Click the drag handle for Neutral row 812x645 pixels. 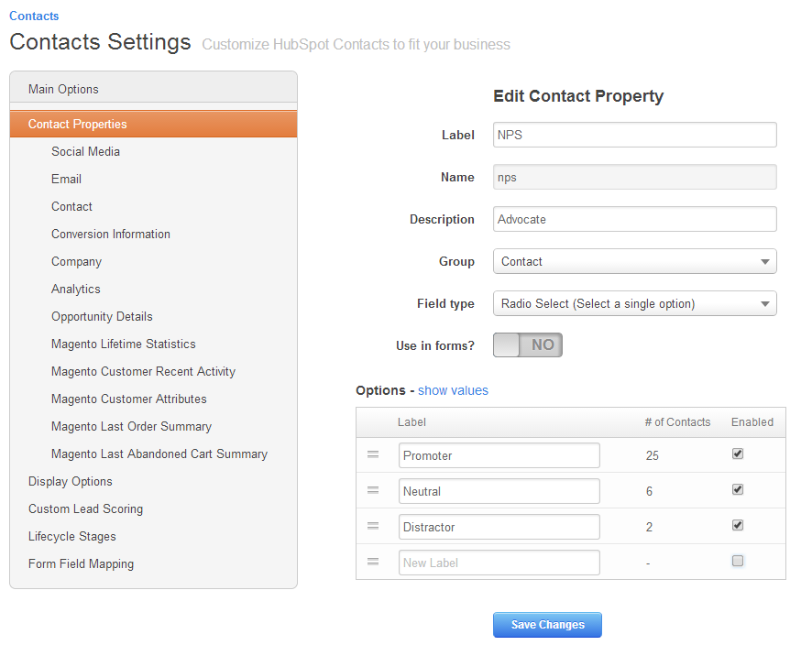click(373, 490)
